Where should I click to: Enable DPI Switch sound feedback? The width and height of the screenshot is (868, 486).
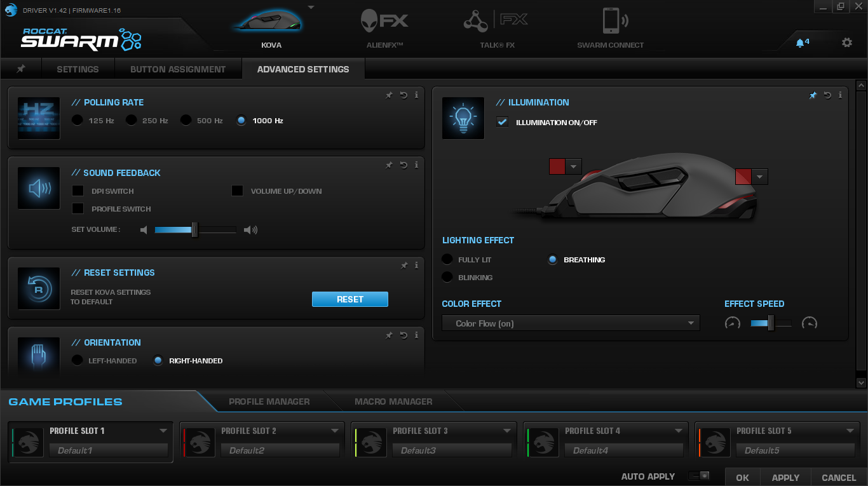tap(78, 191)
